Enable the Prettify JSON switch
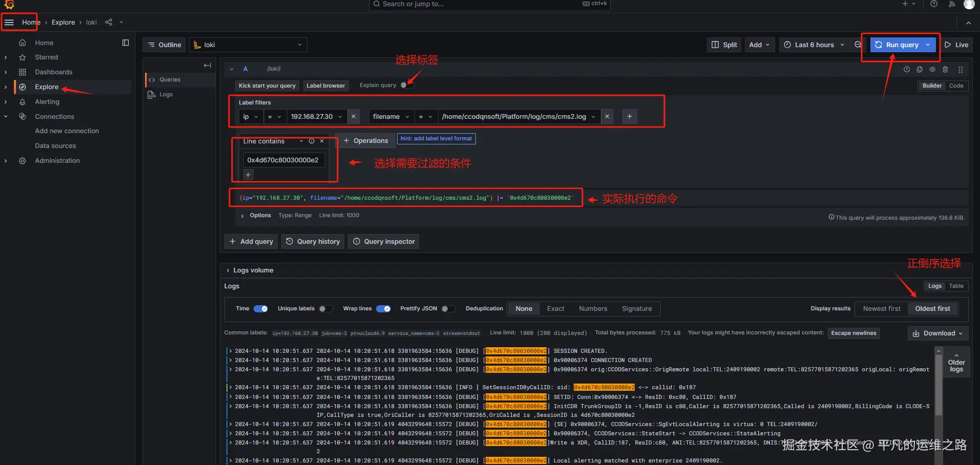This screenshot has width=980, height=465. tap(448, 309)
